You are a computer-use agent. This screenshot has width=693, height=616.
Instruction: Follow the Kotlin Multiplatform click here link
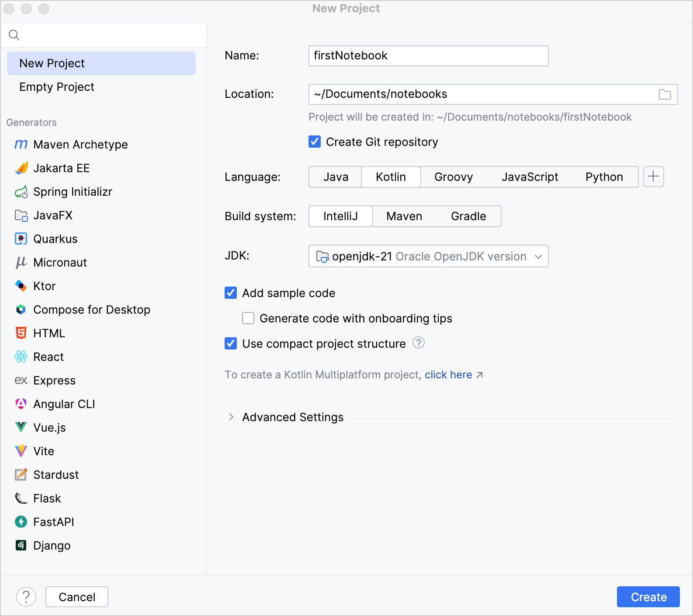[x=448, y=375]
